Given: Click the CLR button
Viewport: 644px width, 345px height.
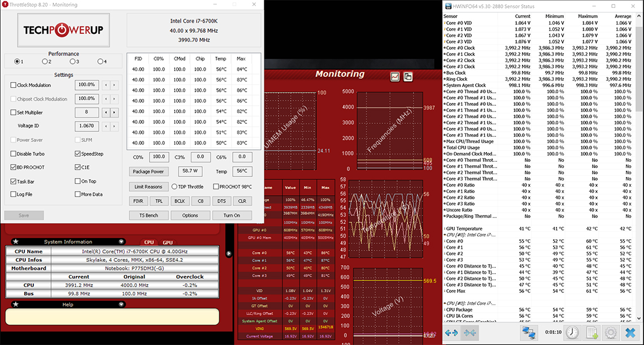Looking at the screenshot, I should (242, 201).
